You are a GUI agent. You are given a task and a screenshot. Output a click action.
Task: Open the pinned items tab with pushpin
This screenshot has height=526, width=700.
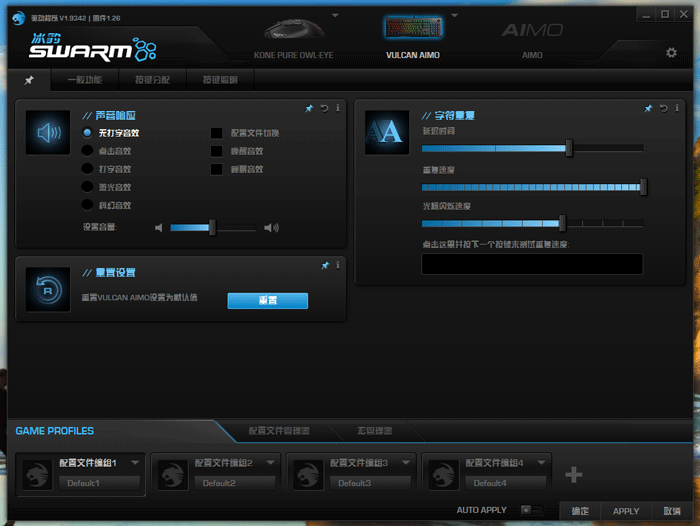point(29,80)
